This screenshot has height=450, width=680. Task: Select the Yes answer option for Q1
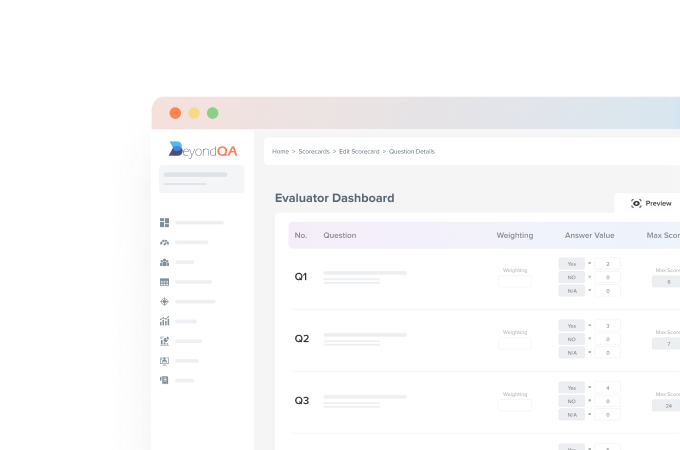click(571, 264)
